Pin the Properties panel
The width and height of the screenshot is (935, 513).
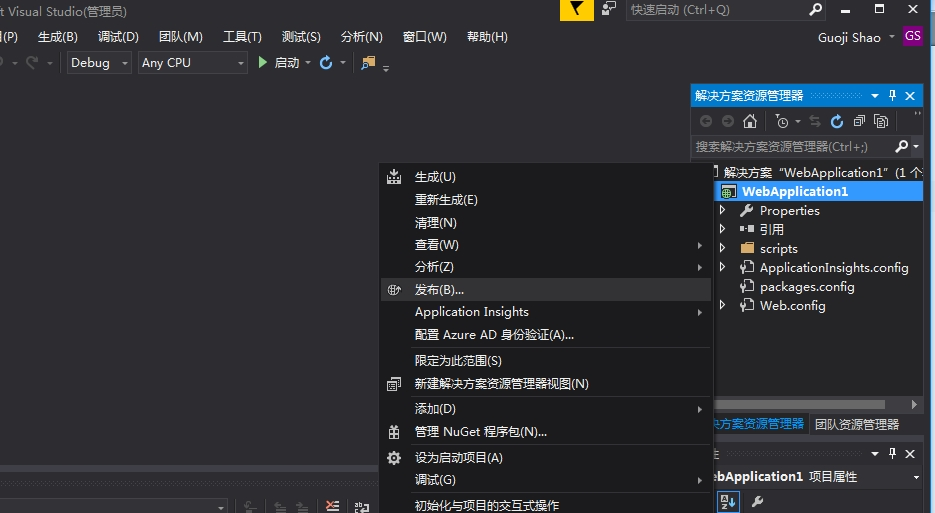892,454
